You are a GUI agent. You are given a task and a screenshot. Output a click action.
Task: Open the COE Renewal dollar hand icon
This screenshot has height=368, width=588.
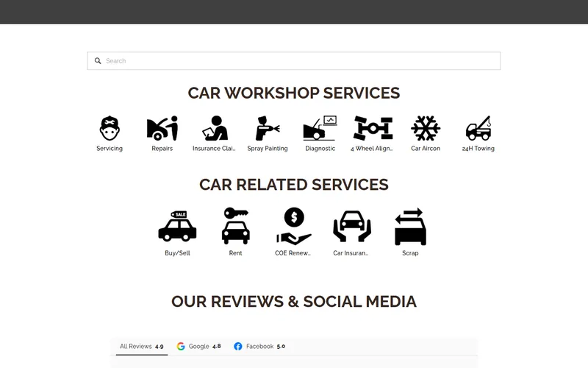[294, 226]
